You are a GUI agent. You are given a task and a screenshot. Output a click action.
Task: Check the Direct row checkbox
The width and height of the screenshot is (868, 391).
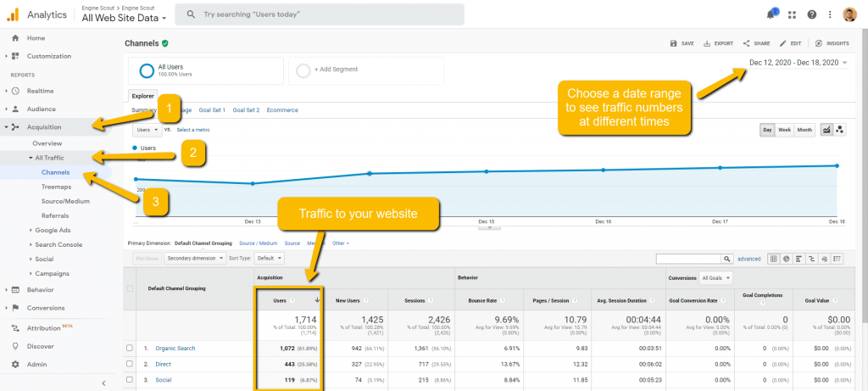pos(130,364)
